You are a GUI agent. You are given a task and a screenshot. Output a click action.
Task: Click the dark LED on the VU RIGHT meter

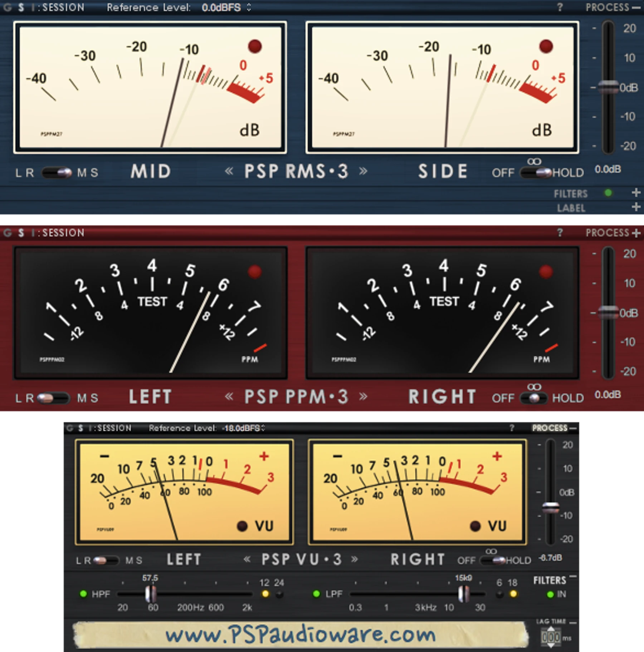click(475, 526)
